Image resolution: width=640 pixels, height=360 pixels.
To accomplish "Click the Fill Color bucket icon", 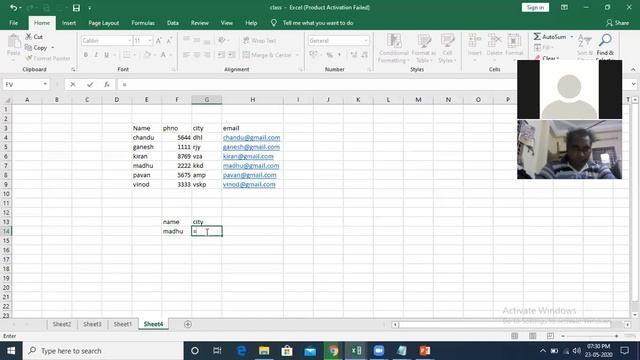I will click(147, 55).
